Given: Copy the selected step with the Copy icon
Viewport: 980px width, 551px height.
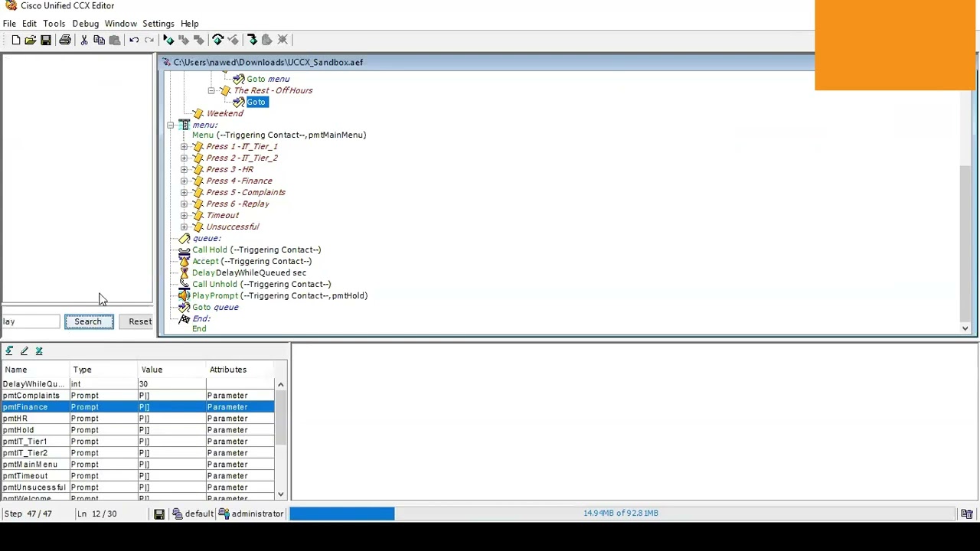Looking at the screenshot, I should coord(99,40).
